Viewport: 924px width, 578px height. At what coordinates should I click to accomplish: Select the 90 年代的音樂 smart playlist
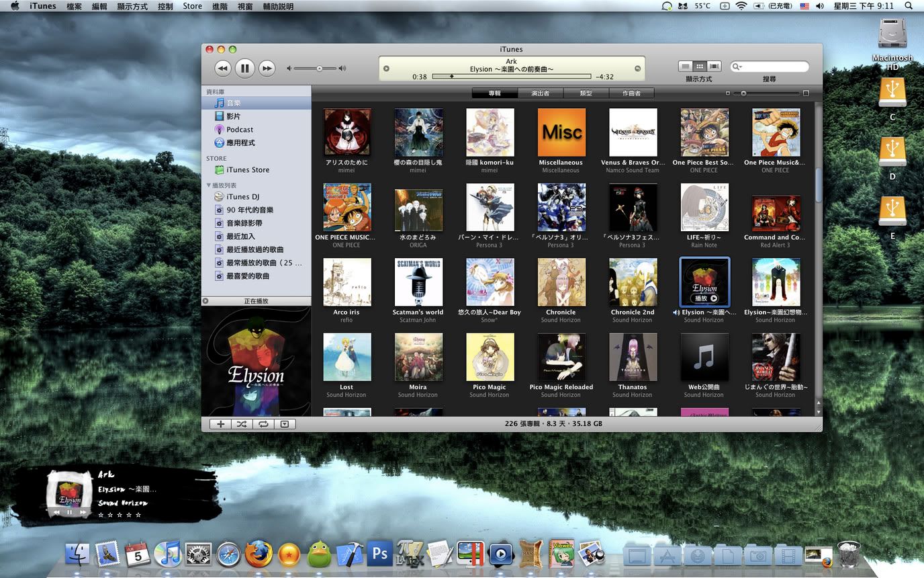coord(256,210)
